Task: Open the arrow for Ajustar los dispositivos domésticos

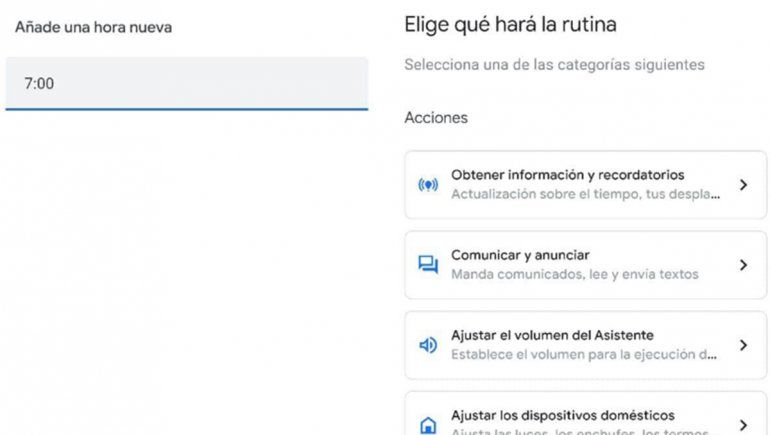Action: pyautogui.click(x=743, y=424)
